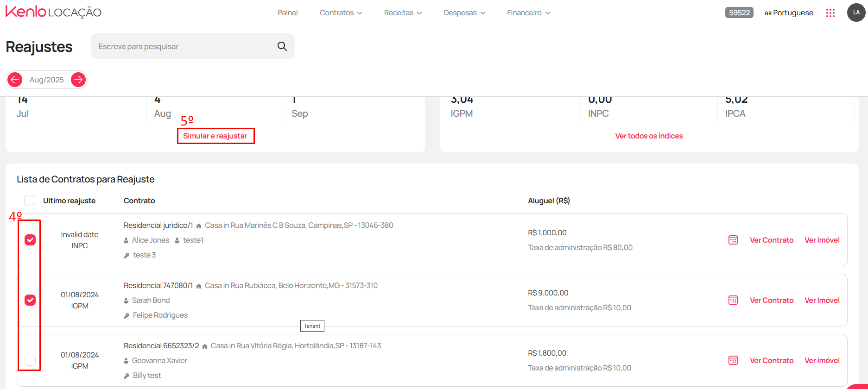Click tenant name Alice Jones
Screen dimensions: 868x389
(151, 240)
